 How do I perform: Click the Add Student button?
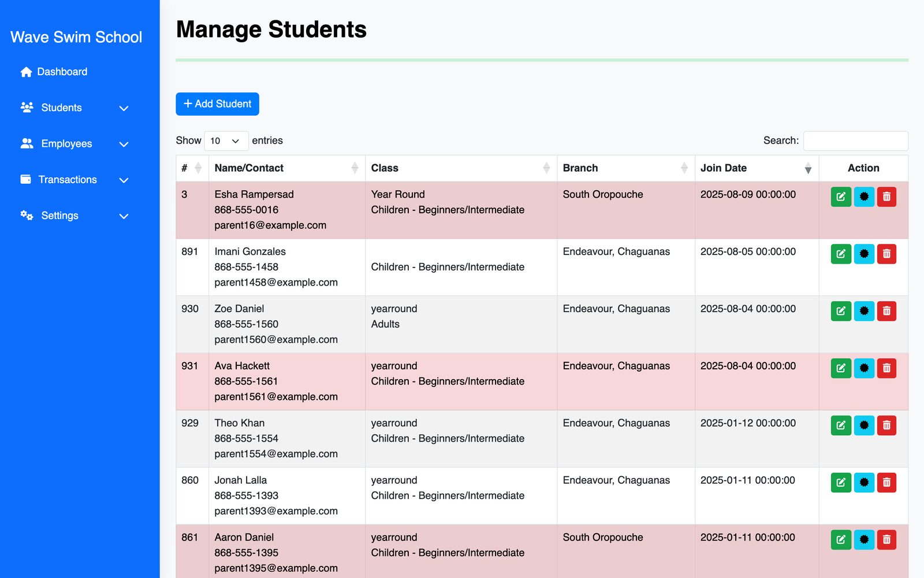pos(217,104)
